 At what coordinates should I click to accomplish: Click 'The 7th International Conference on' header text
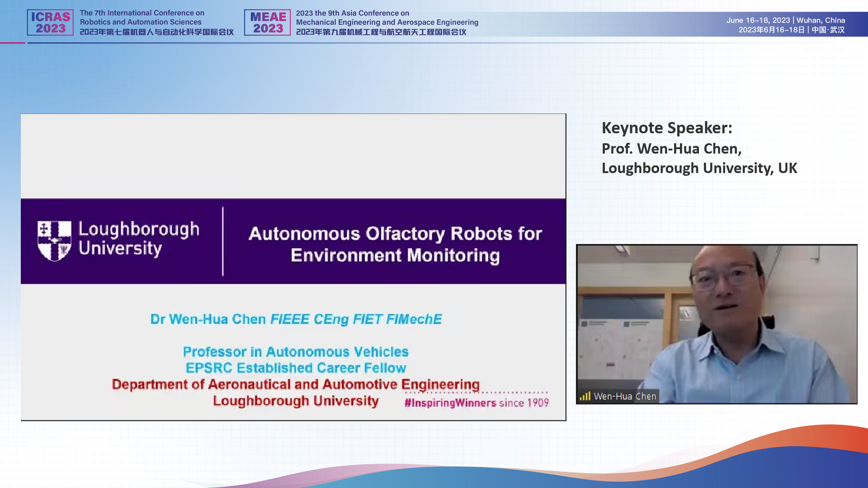click(x=142, y=13)
